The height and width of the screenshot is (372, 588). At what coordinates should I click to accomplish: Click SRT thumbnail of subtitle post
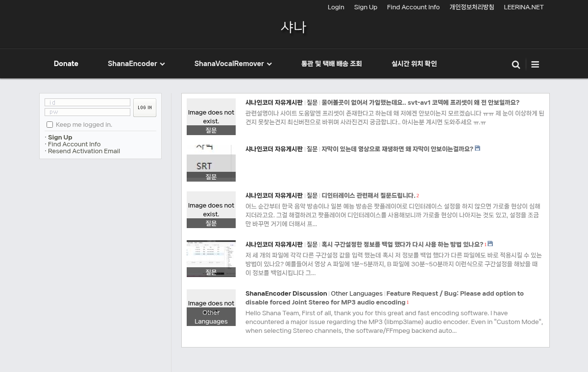tap(211, 163)
